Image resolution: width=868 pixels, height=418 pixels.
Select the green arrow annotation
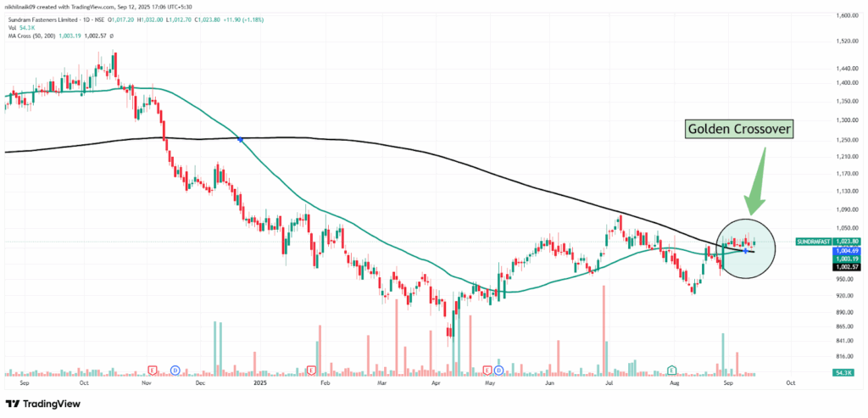tap(757, 181)
